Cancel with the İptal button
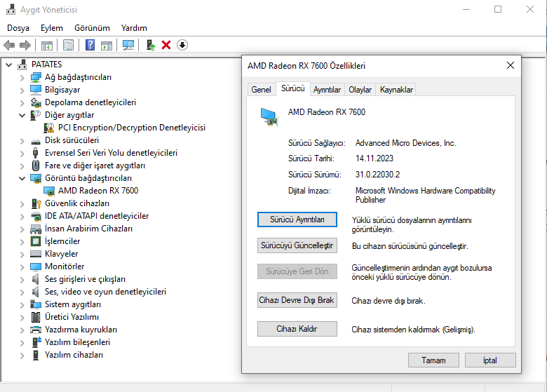 click(490, 360)
